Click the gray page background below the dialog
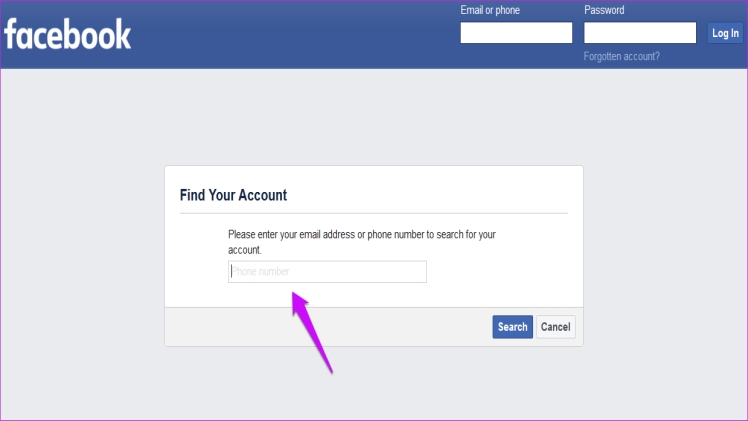The height and width of the screenshot is (421, 748). pos(374,384)
